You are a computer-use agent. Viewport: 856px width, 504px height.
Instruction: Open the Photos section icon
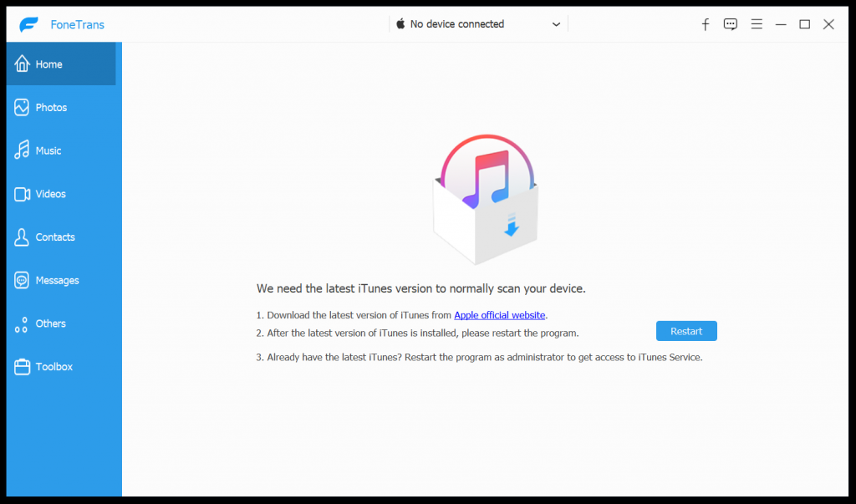22,107
